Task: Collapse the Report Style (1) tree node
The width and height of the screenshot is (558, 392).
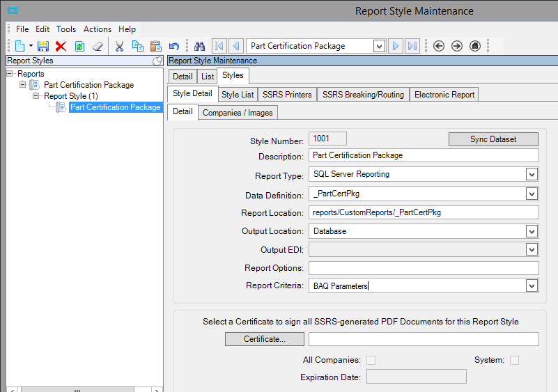Action: tap(36, 96)
